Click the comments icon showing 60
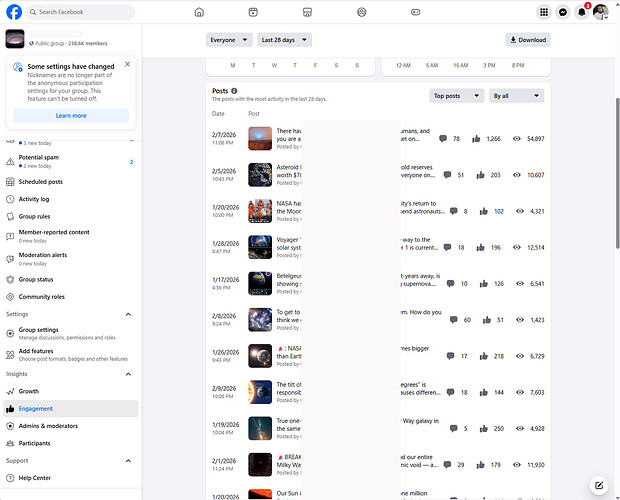The image size is (620, 500). pos(454,320)
